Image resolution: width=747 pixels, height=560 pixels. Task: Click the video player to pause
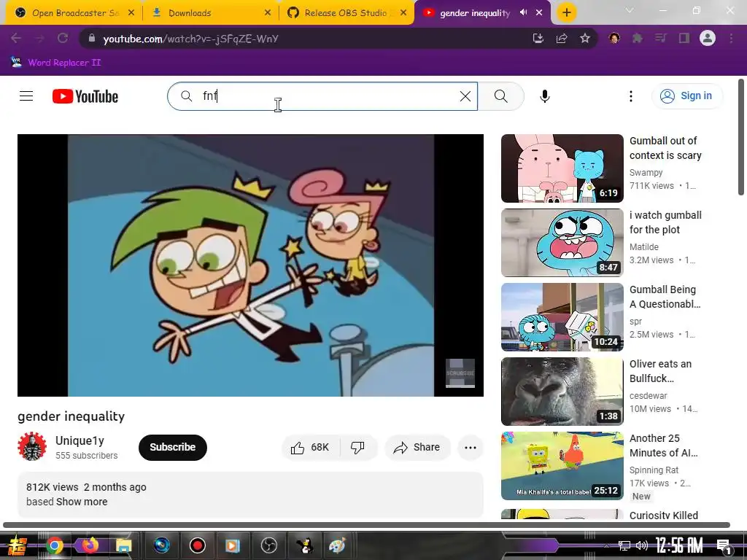pyautogui.click(x=251, y=265)
